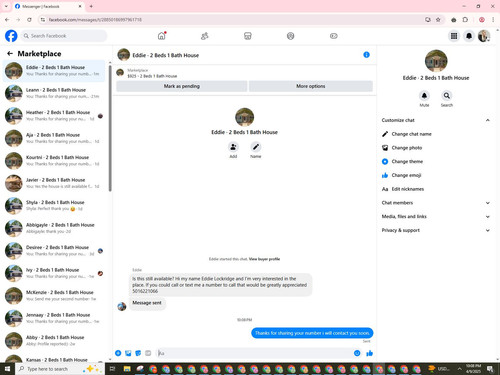Choose a sticker in the composer
Screen dimensions: 500x375
point(138,353)
